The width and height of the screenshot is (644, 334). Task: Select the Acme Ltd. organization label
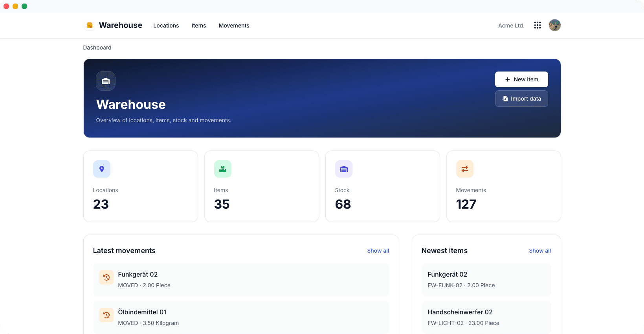point(511,26)
